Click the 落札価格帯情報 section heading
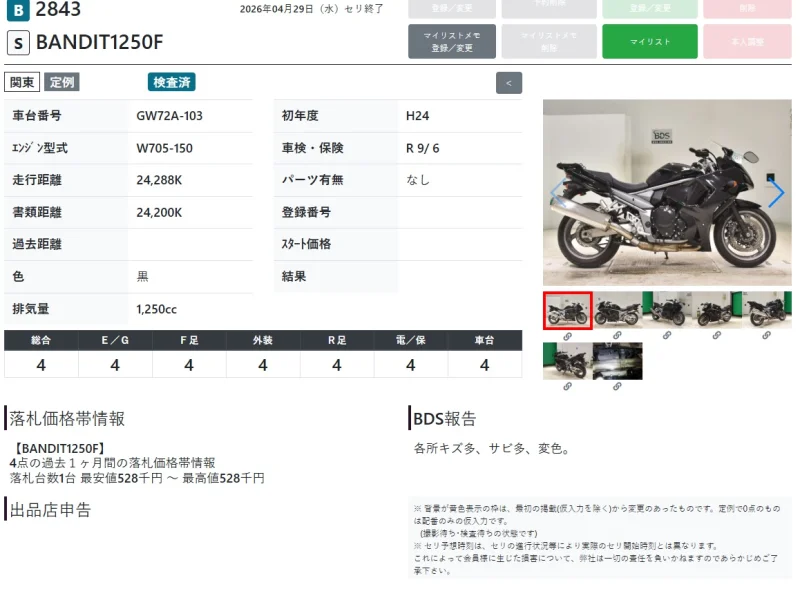The image size is (800, 600). pos(67,419)
